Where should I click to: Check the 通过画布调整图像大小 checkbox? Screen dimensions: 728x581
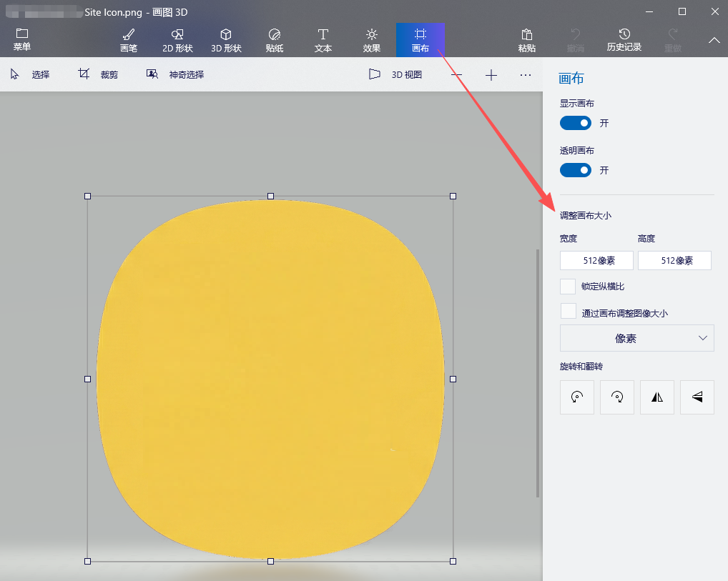coord(569,311)
